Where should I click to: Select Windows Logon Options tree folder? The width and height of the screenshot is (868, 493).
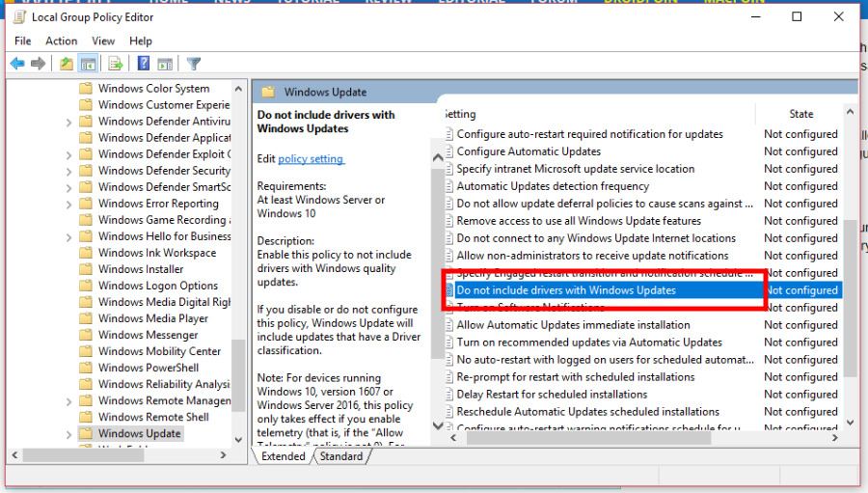[158, 286]
